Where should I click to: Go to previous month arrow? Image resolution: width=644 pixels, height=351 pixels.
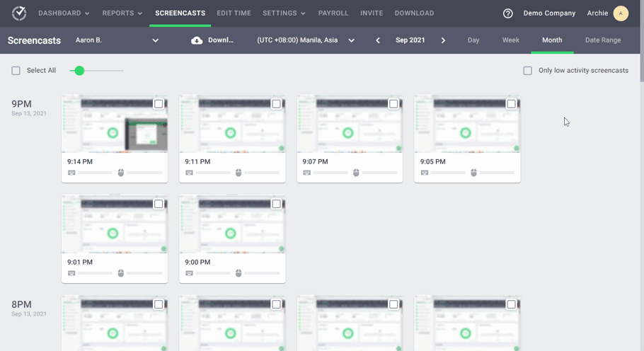point(378,40)
